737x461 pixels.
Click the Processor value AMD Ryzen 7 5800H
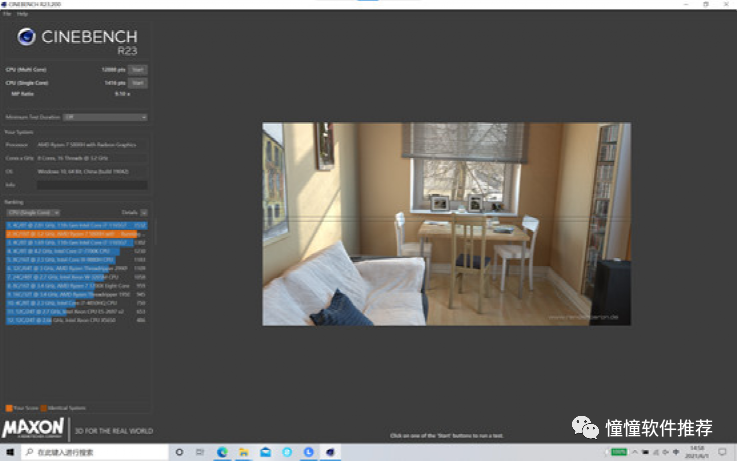(x=87, y=145)
